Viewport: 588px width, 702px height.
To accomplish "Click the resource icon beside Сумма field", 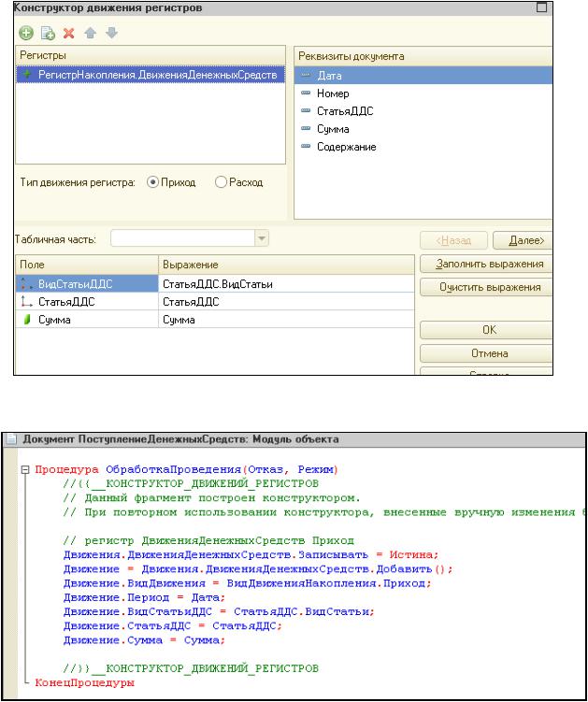I will [x=27, y=320].
